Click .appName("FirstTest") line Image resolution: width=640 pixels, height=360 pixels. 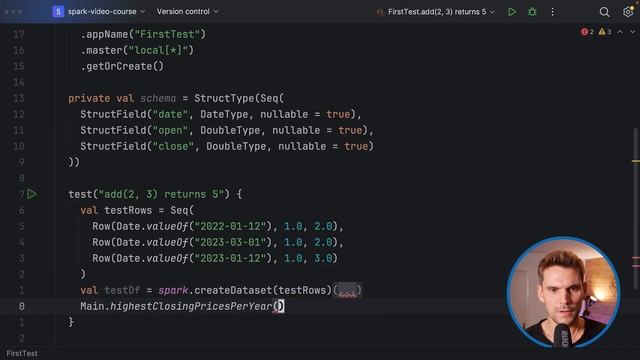click(x=143, y=34)
